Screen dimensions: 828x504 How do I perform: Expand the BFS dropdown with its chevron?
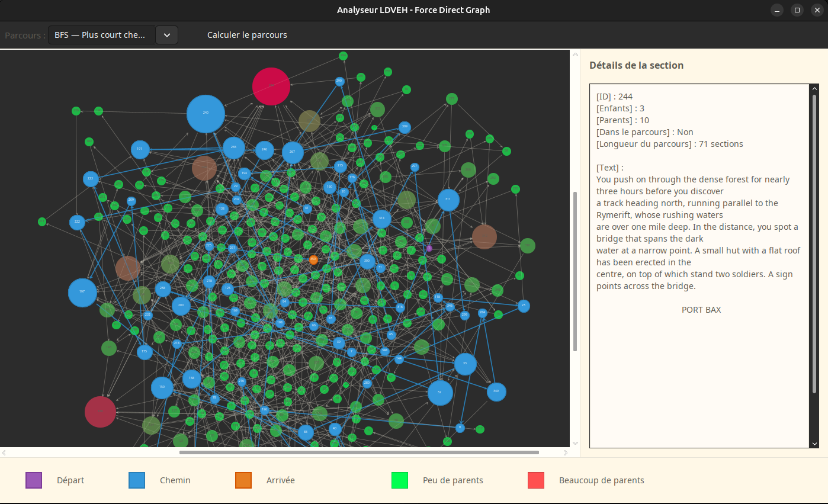tap(166, 35)
